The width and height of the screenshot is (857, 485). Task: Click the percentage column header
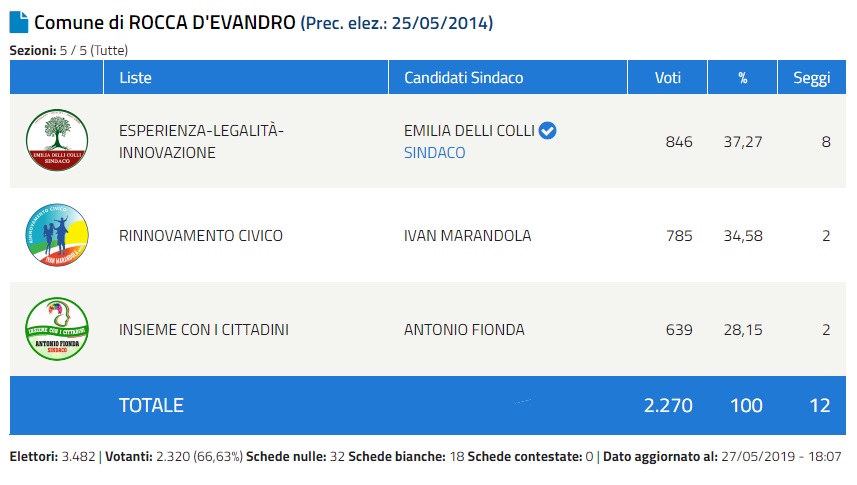click(743, 78)
